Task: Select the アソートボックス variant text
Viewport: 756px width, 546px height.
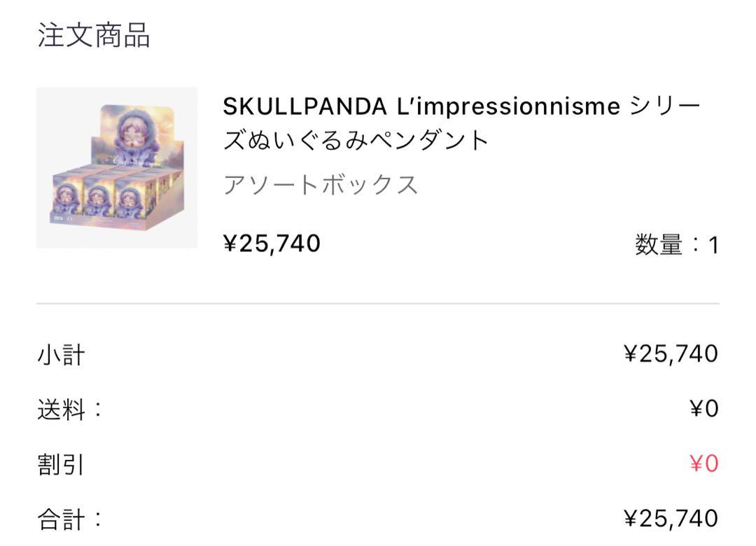Action: tap(321, 185)
